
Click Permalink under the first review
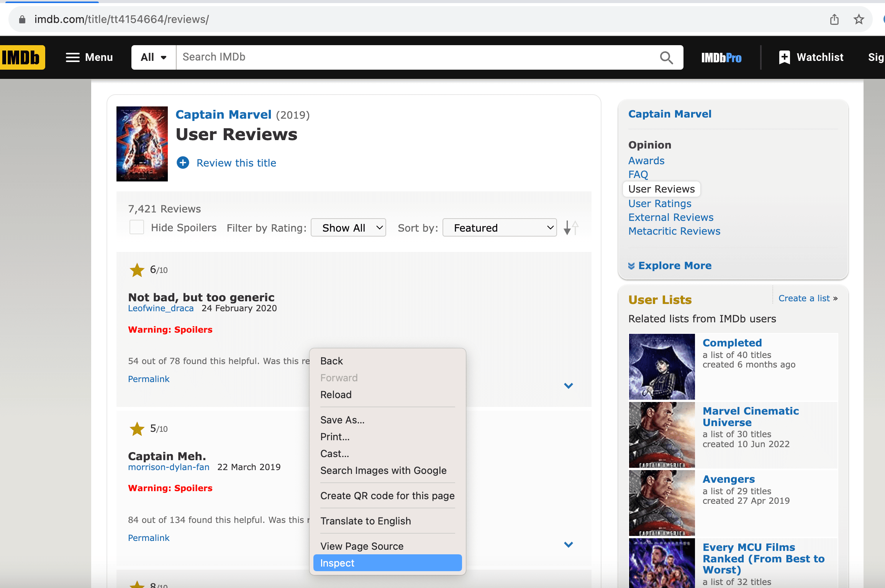point(149,379)
